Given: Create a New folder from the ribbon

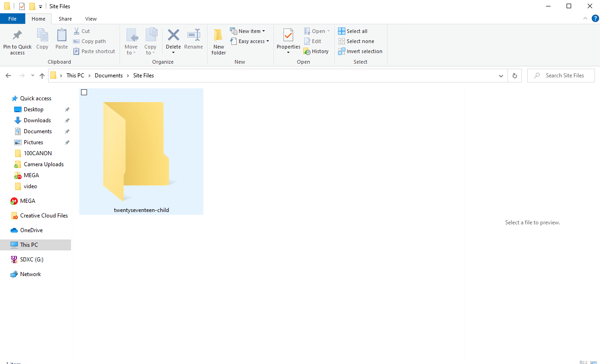Looking at the screenshot, I should point(218,41).
